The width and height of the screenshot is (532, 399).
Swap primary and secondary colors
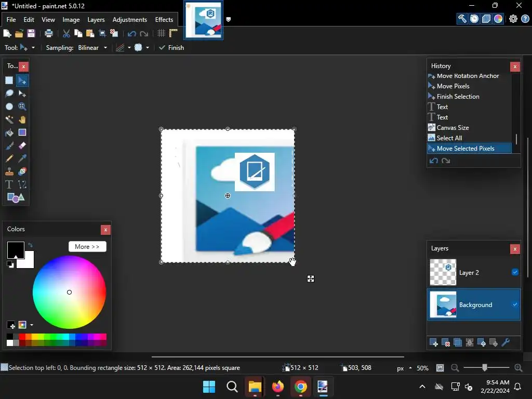[x=30, y=245]
